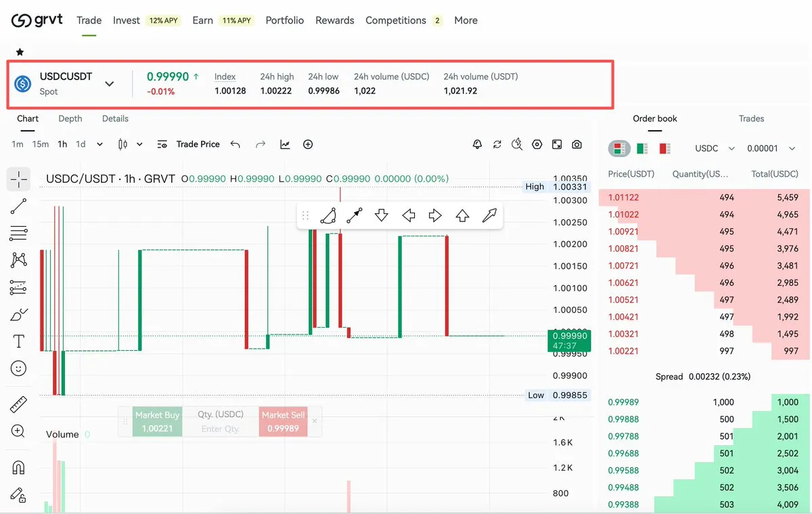Take a chart snapshot with camera icon

pyautogui.click(x=577, y=144)
